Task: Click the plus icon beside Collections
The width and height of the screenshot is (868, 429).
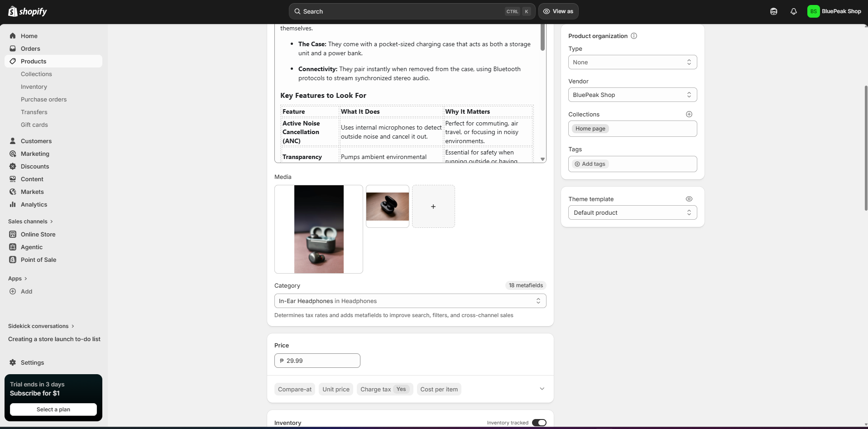Action: tap(689, 114)
